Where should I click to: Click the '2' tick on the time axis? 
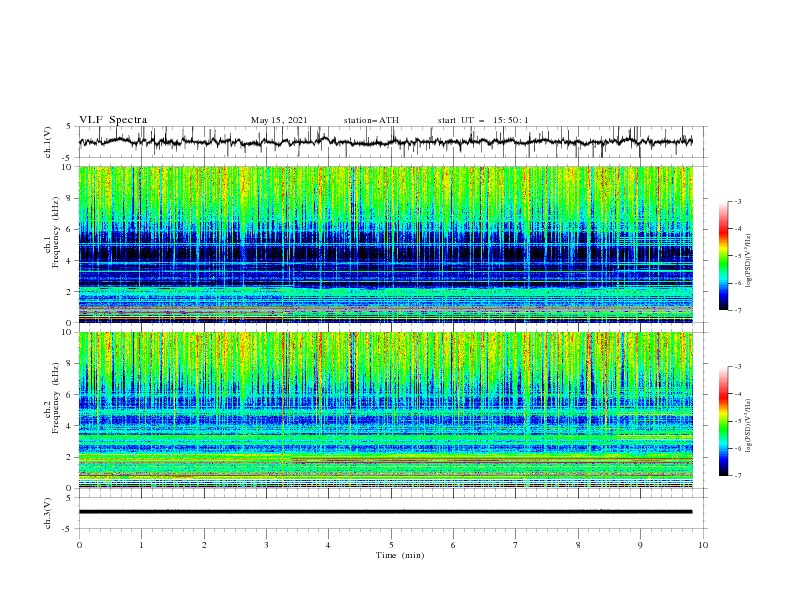pyautogui.click(x=204, y=545)
